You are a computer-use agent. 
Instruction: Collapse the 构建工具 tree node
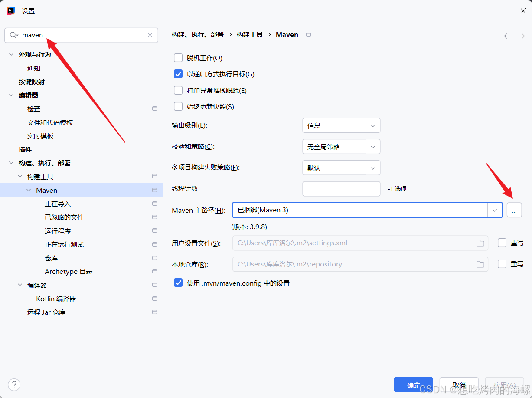tap(20, 177)
